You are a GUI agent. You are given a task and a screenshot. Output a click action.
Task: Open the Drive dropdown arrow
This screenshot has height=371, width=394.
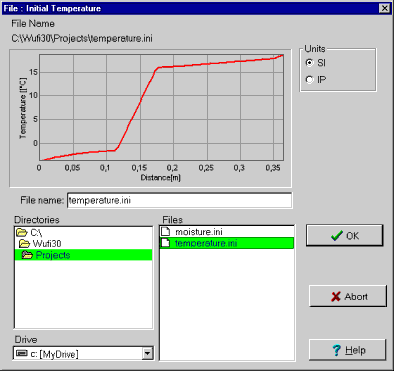click(147, 353)
